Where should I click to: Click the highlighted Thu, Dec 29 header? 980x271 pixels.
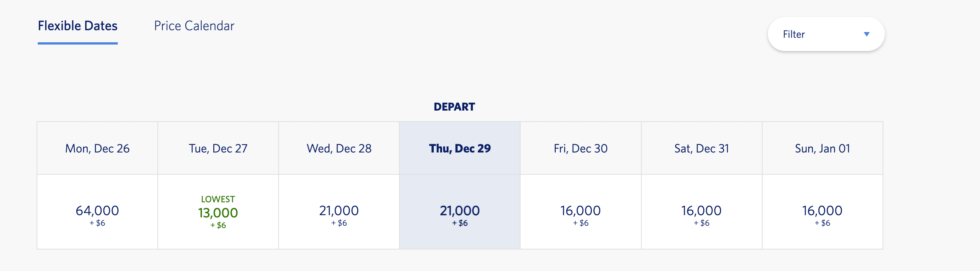pos(459,148)
